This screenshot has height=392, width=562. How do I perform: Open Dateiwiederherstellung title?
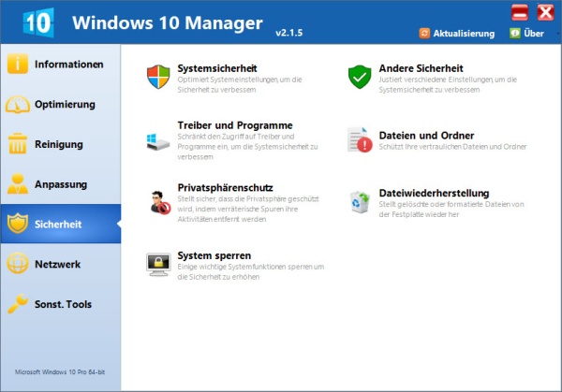(434, 193)
